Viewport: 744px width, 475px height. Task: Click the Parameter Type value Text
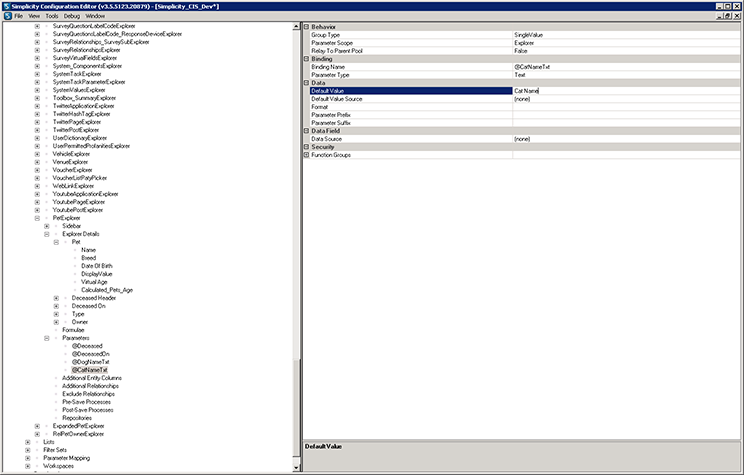[x=626, y=75]
